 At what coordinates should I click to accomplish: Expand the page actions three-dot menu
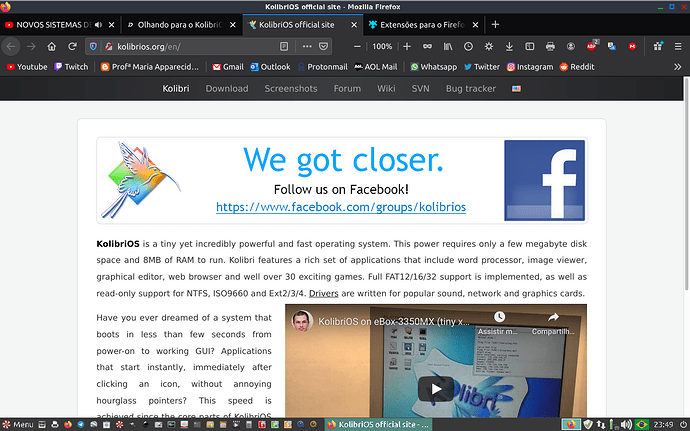(305, 46)
